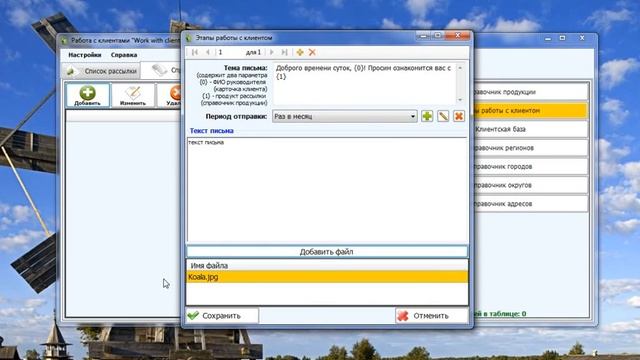The width and height of the screenshot is (640, 360).
Task: Click into the Текст письма body area
Action: pyautogui.click(x=327, y=190)
